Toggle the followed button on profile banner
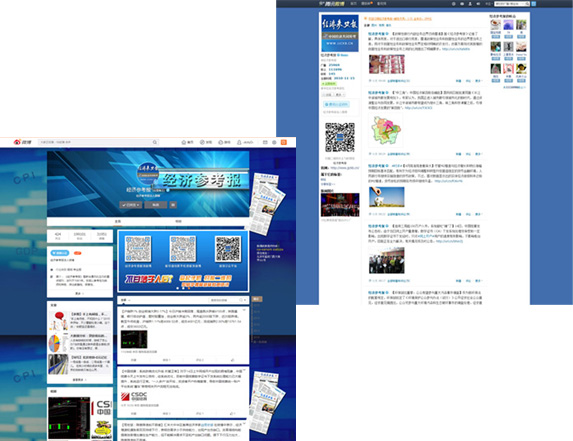This screenshot has width=573, height=441. 131,205
